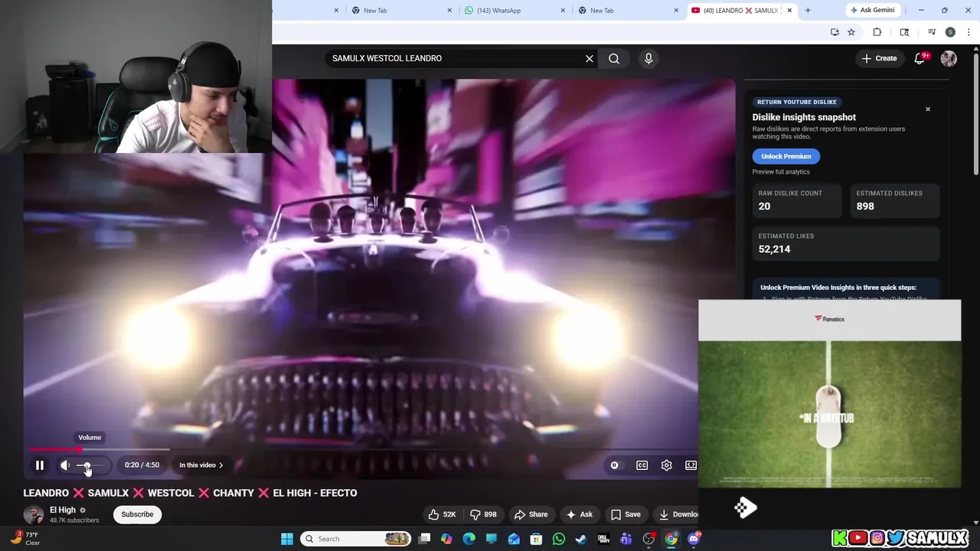
Task: Click the Ask button under the video
Action: [580, 514]
